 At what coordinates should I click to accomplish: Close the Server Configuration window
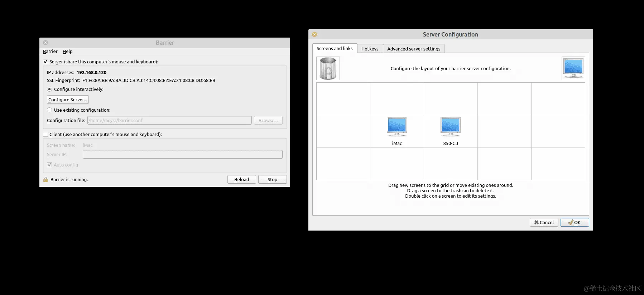[x=314, y=34]
